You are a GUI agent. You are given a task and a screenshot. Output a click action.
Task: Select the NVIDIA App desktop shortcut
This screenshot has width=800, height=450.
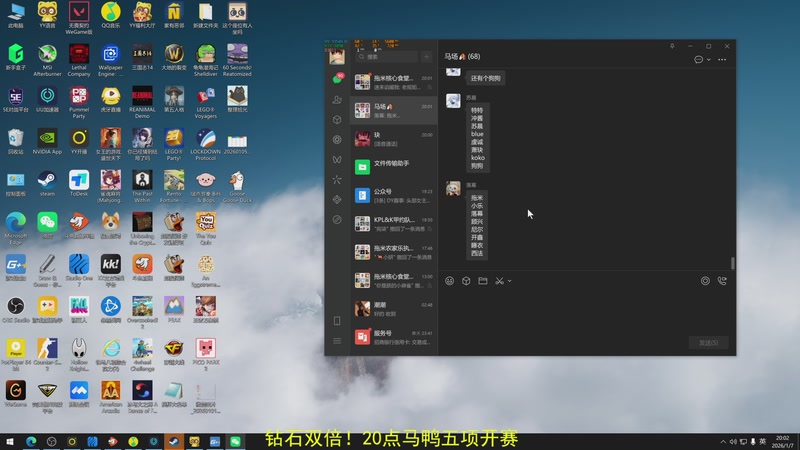[47, 141]
